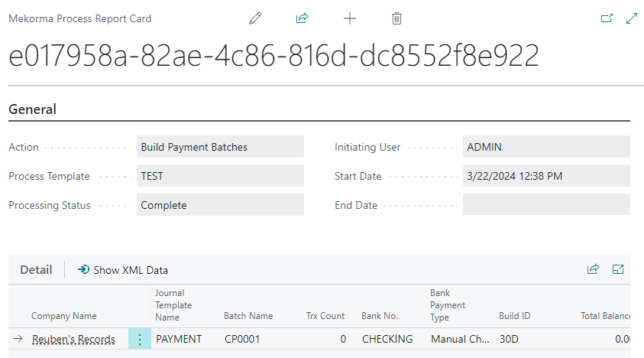Click the Total Balance column header
The height and width of the screenshot is (358, 644).
coord(605,316)
